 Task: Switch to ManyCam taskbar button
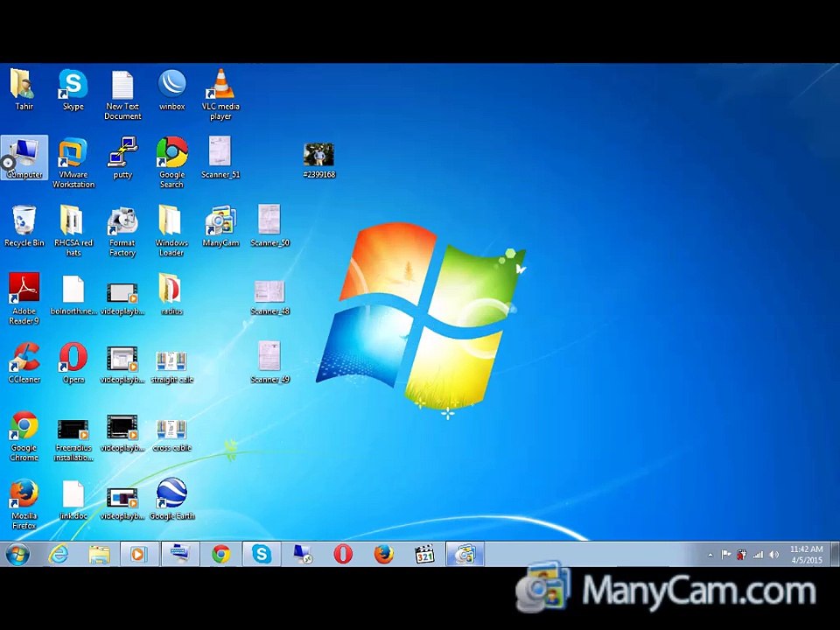point(465,554)
